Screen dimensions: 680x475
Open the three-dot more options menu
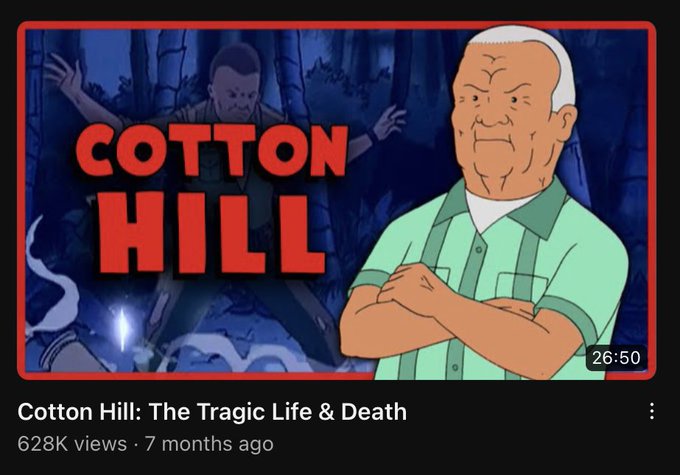point(651,411)
